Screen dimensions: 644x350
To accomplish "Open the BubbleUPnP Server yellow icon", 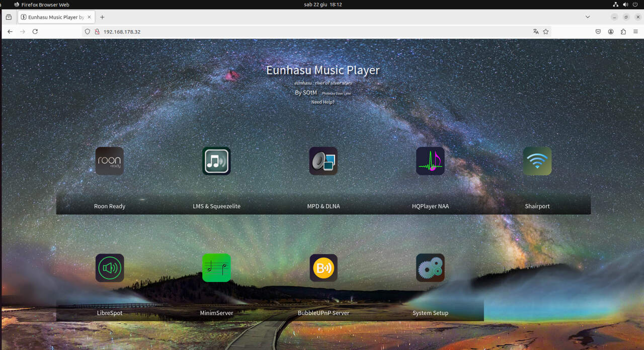I will pyautogui.click(x=324, y=268).
